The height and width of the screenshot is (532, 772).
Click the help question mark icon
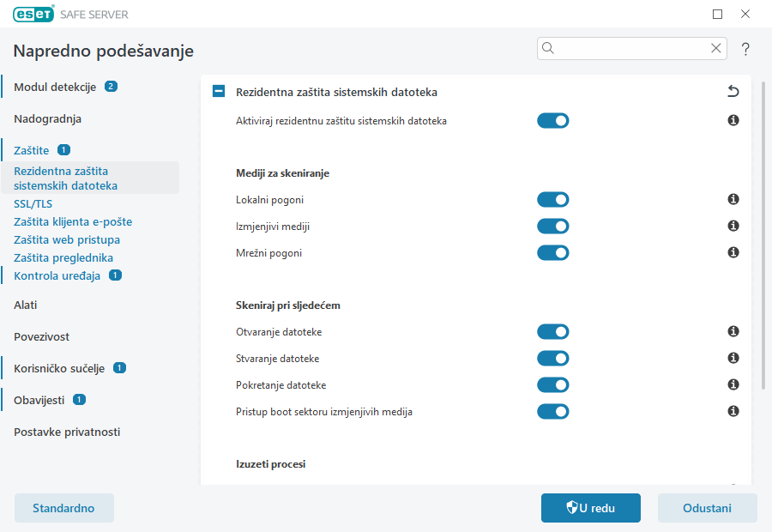pos(745,49)
